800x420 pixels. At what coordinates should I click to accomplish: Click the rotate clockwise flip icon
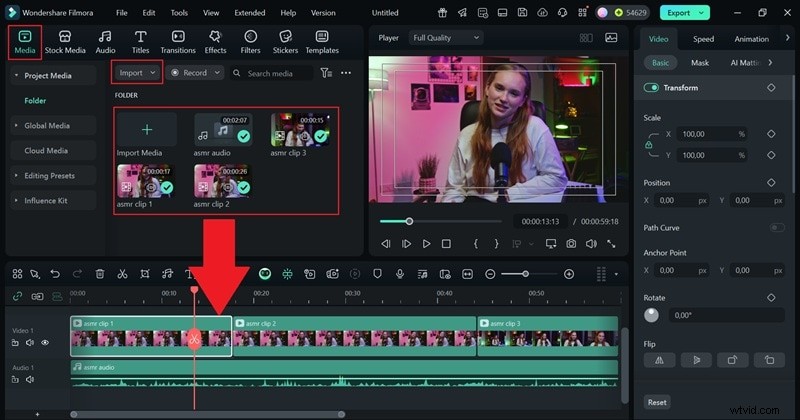[732, 360]
